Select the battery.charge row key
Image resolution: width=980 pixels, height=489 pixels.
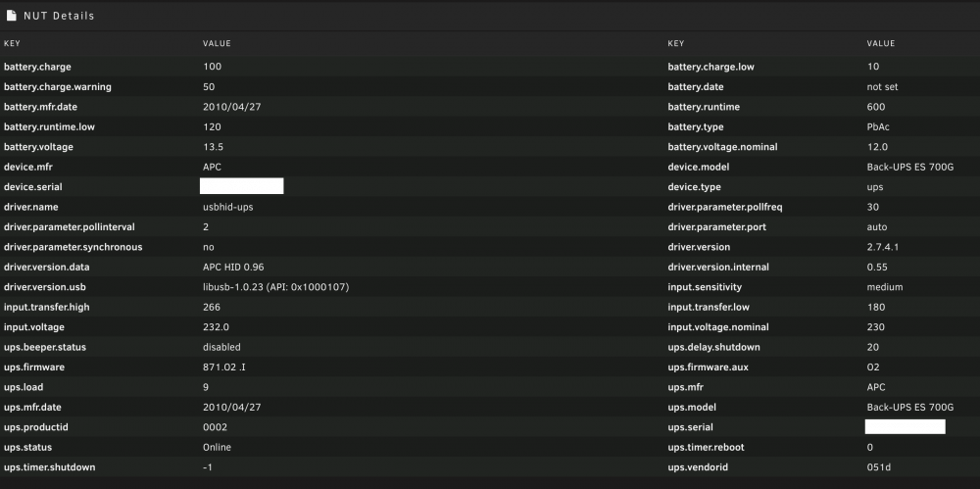(x=37, y=67)
